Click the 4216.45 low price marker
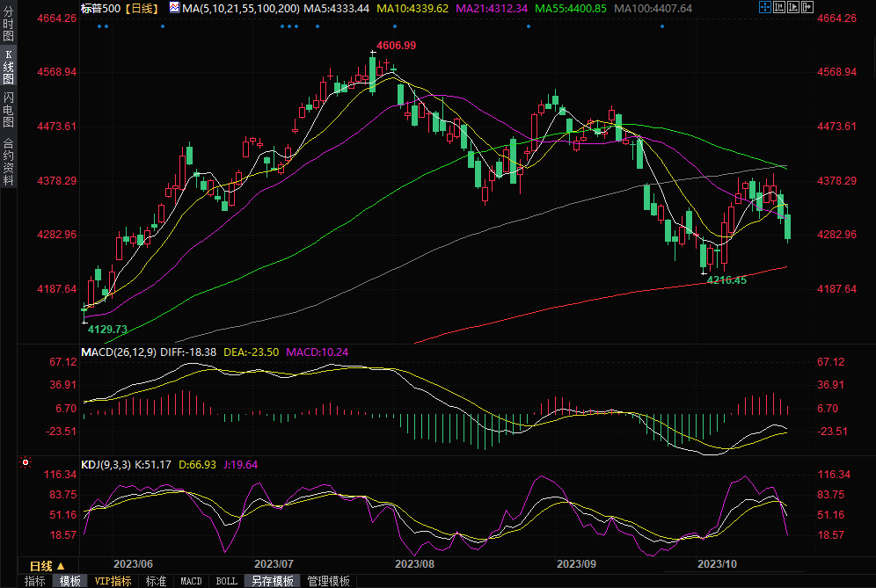876x588 pixels. pos(726,279)
